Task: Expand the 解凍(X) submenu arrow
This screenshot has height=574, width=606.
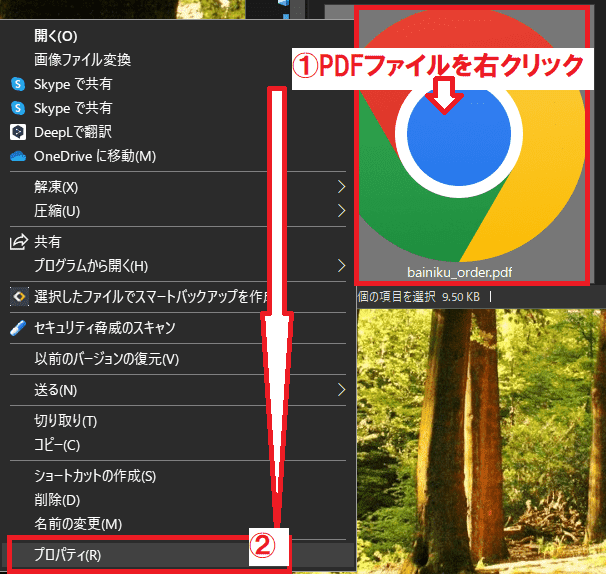Action: pyautogui.click(x=341, y=187)
